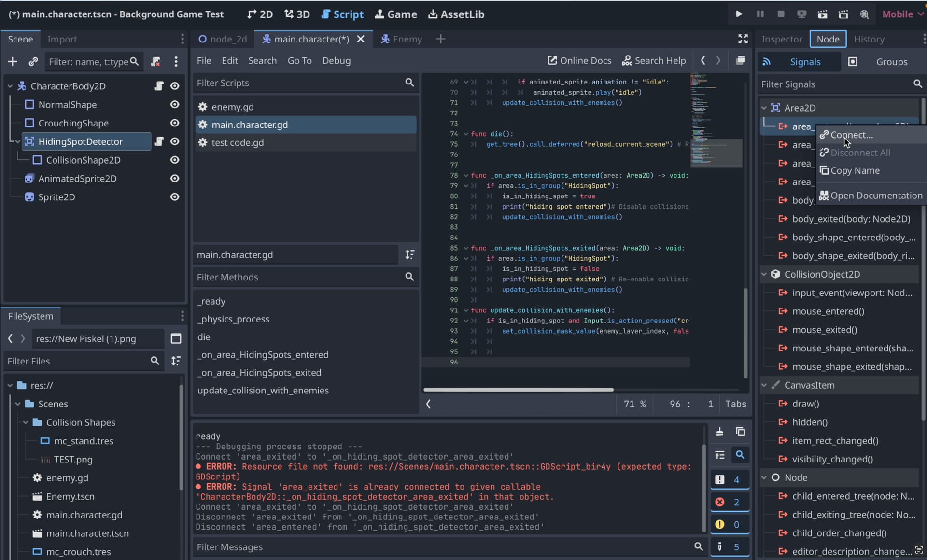
Task: Toggle the scripts panel sort methods icon
Action: coord(409,254)
